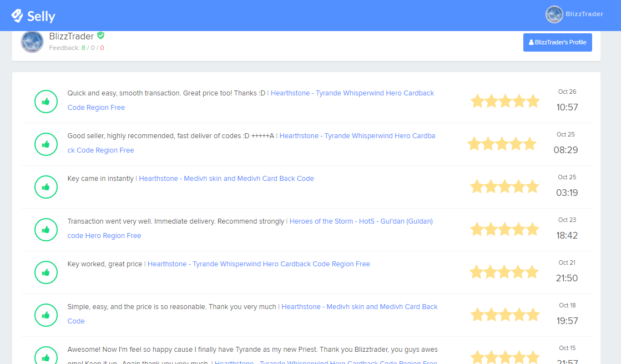Viewport: 621px width, 364px height.
Task: Open the BlizzTrader username menu in header
Action: point(584,14)
